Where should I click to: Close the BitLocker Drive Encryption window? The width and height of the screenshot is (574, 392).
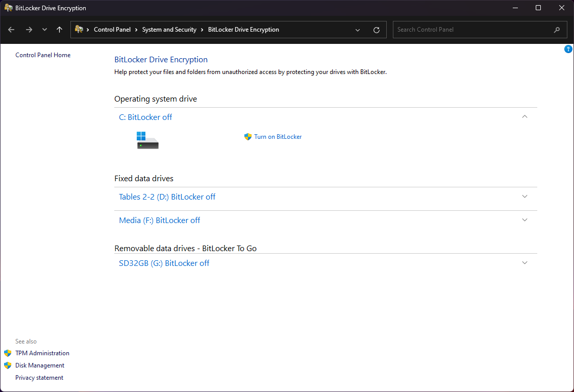pos(562,8)
